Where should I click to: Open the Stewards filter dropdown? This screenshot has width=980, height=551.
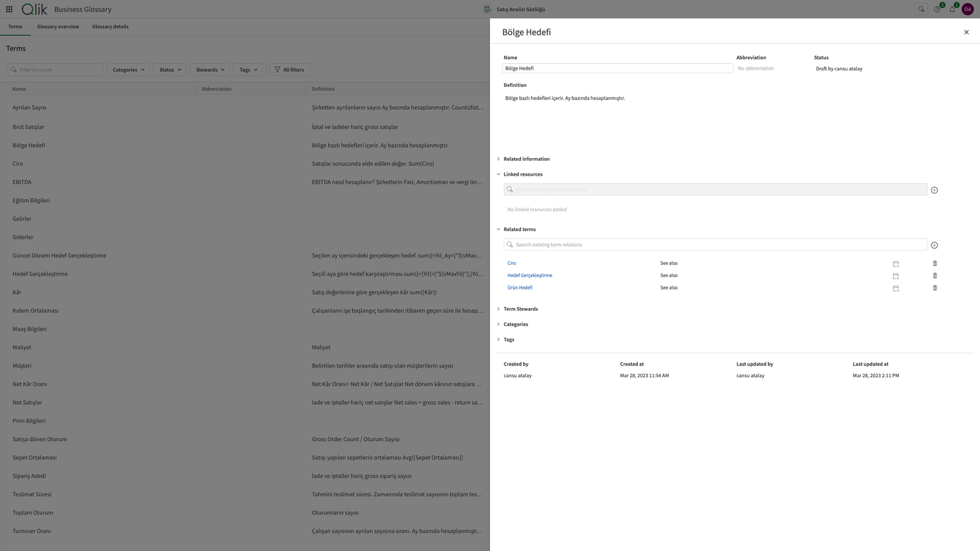pyautogui.click(x=210, y=70)
